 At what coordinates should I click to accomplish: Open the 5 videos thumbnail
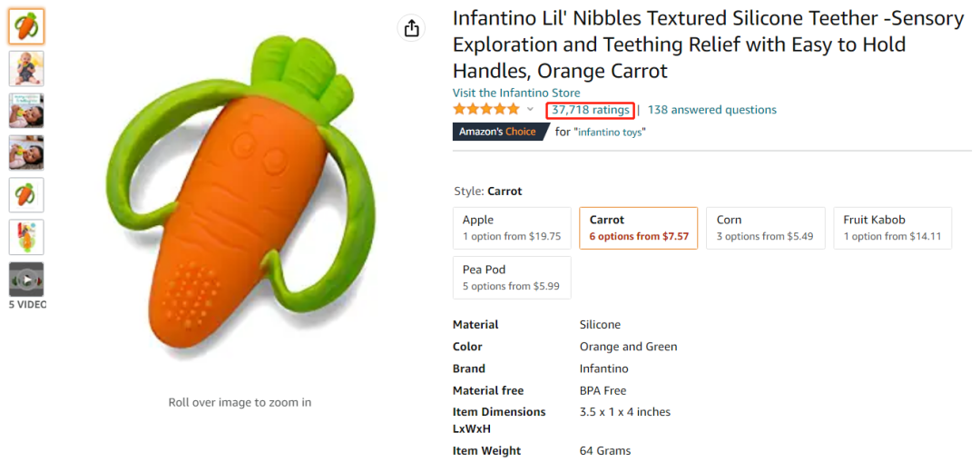point(26,280)
